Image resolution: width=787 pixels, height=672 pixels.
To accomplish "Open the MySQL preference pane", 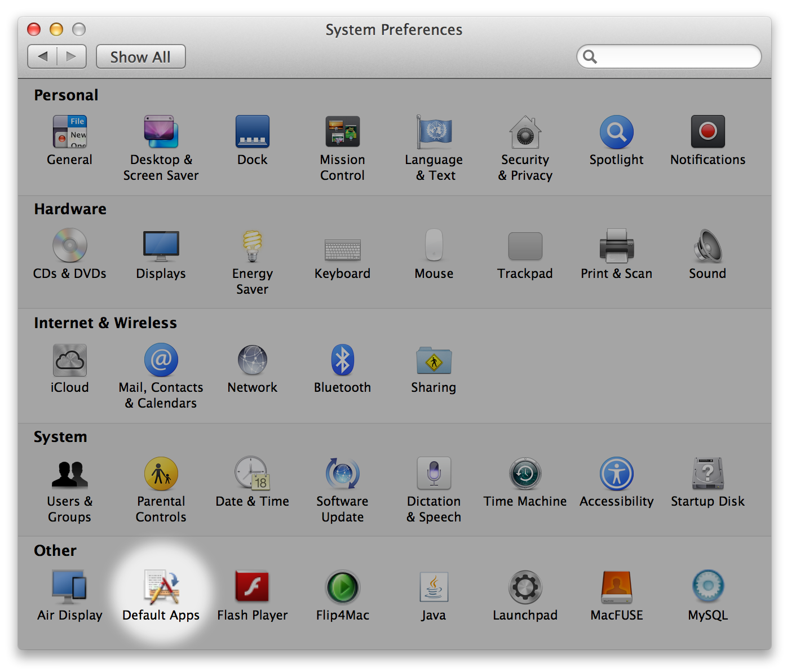I will click(708, 587).
